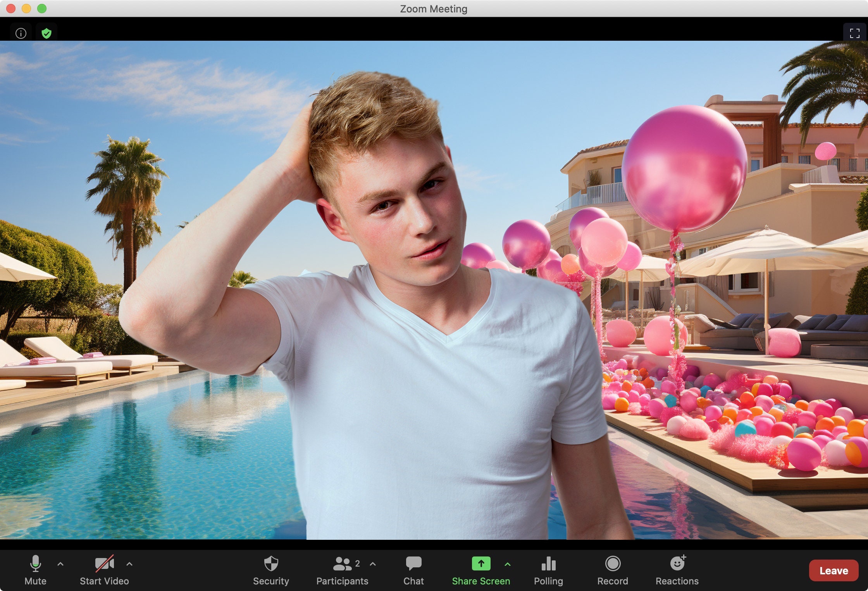Viewport: 868px width, 591px height.
Task: Leave the meeting
Action: click(833, 570)
